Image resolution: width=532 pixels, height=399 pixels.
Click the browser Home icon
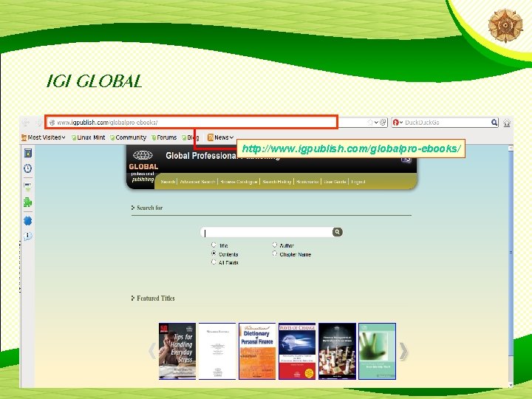(507, 123)
